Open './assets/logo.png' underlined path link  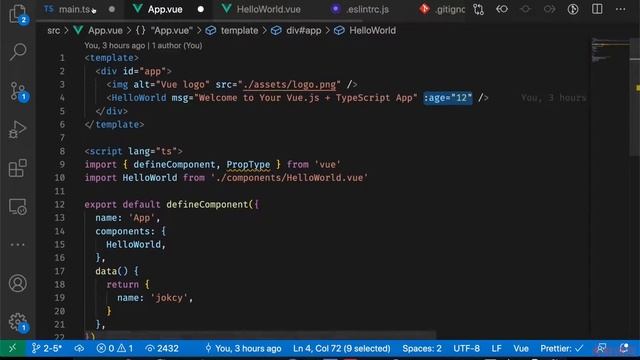click(289, 84)
